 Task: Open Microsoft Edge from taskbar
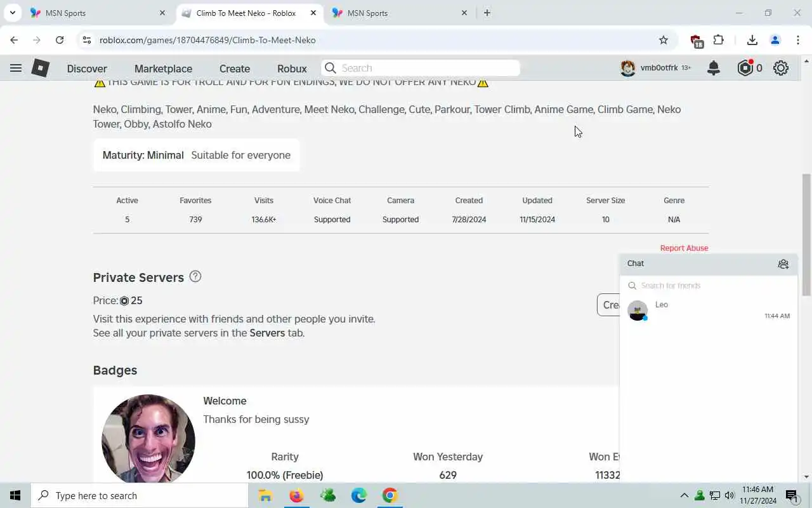[359, 495]
